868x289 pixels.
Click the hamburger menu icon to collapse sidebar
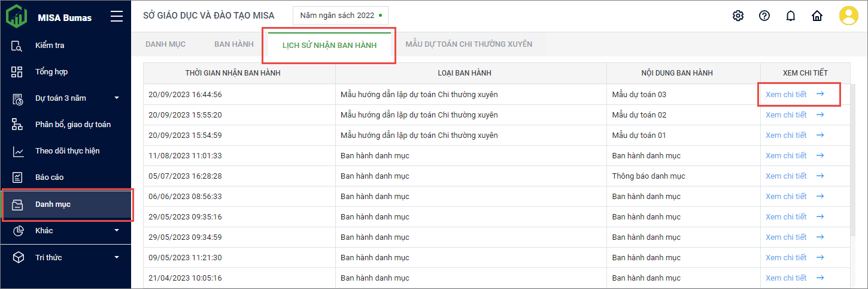coord(117,17)
